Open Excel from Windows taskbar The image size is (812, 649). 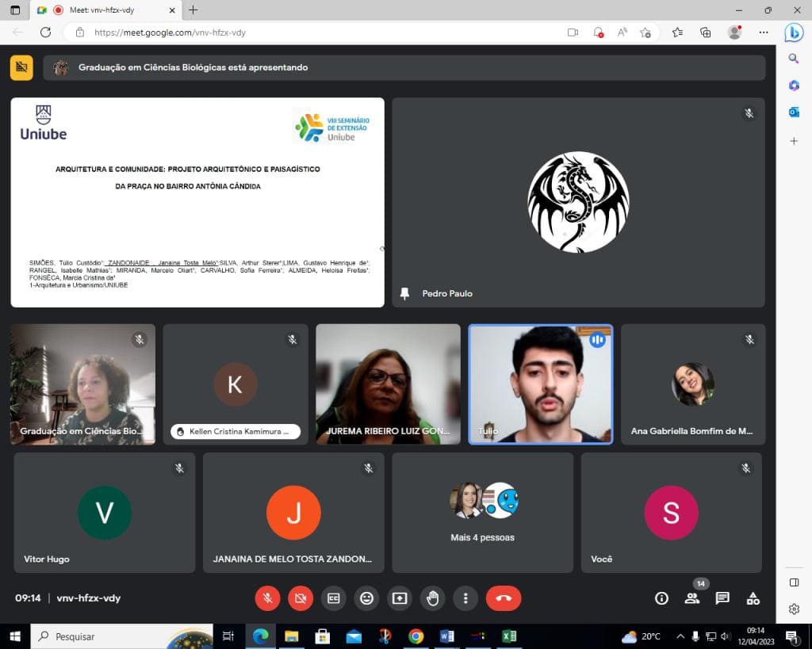509,636
